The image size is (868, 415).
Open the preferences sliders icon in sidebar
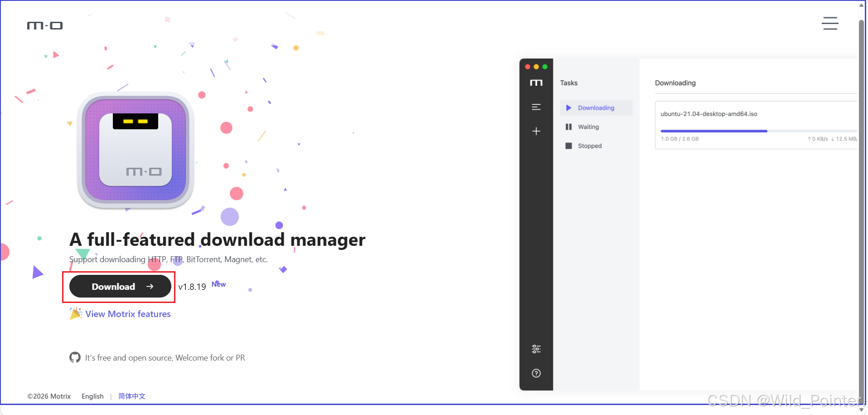pos(536,349)
